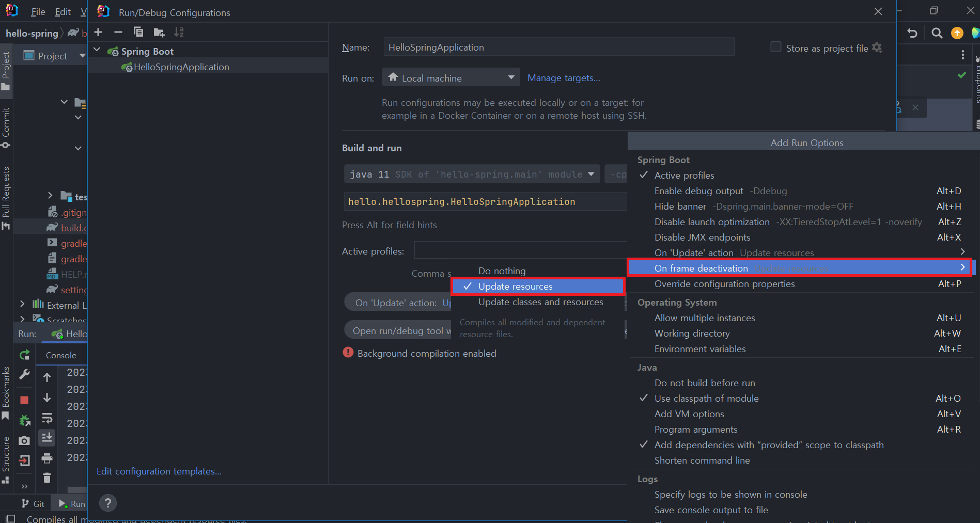Open the Git tool window
Viewport: 980px width, 523px height.
[34, 504]
